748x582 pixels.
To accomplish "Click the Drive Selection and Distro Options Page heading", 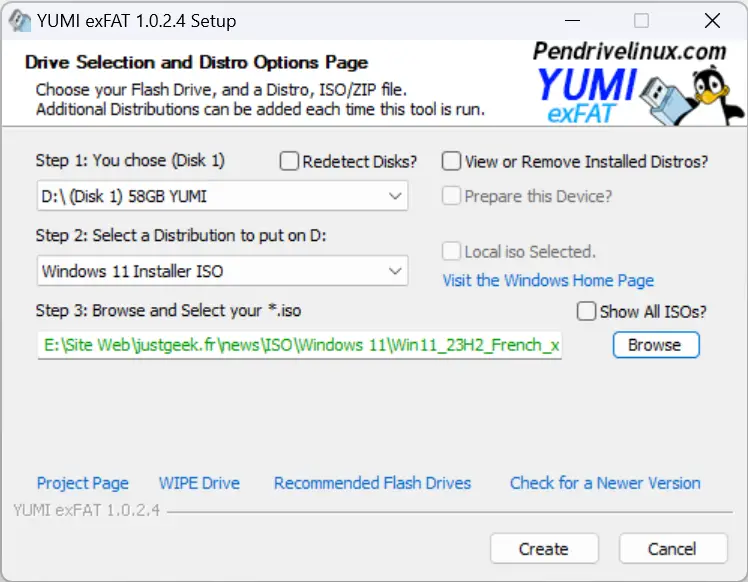I will point(197,62).
